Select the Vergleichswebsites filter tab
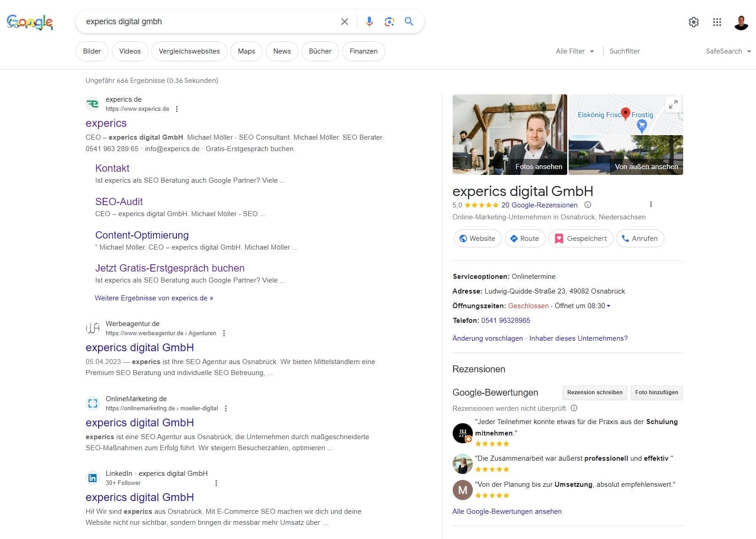Viewport: 756px width, 539px height. pyautogui.click(x=189, y=51)
